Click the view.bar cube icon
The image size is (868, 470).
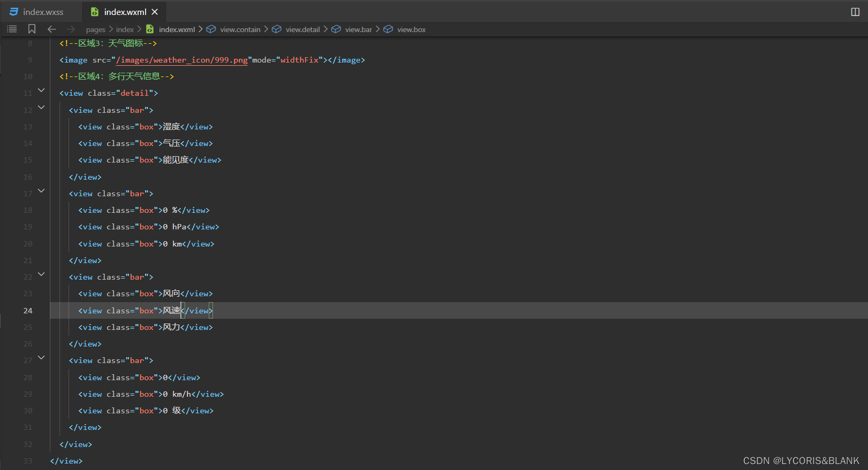(336, 29)
